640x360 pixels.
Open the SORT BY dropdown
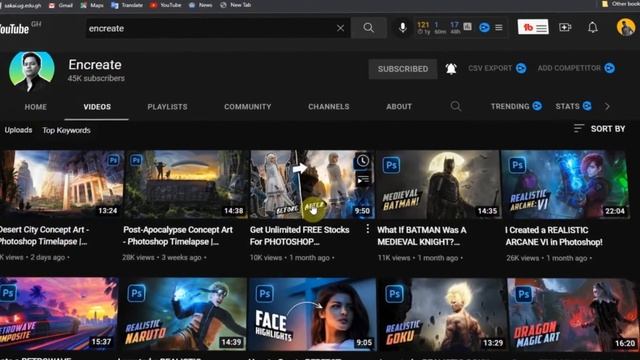[599, 129]
